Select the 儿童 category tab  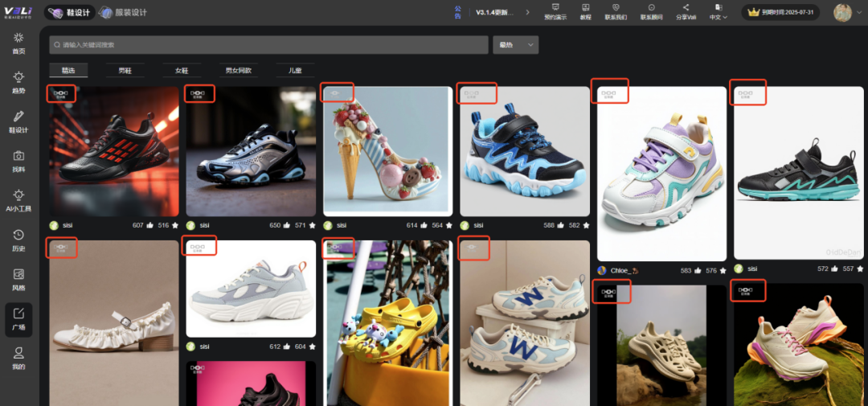[295, 70]
